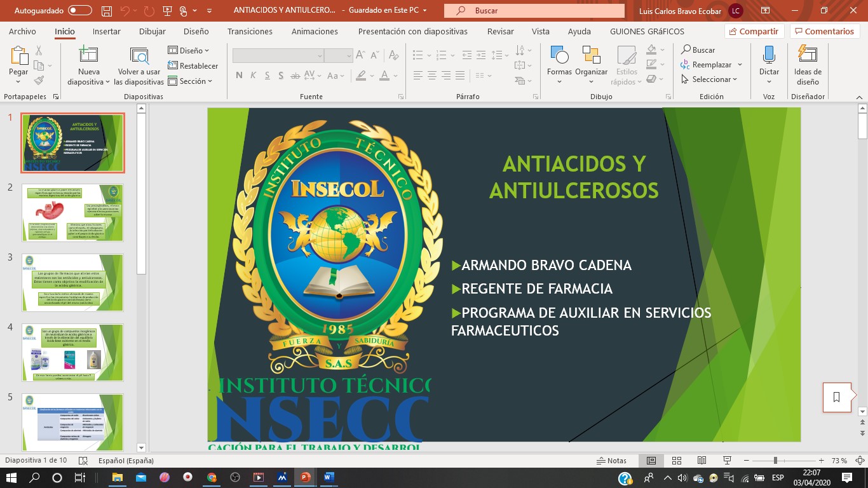Switch to Reading view icon

[x=702, y=461]
